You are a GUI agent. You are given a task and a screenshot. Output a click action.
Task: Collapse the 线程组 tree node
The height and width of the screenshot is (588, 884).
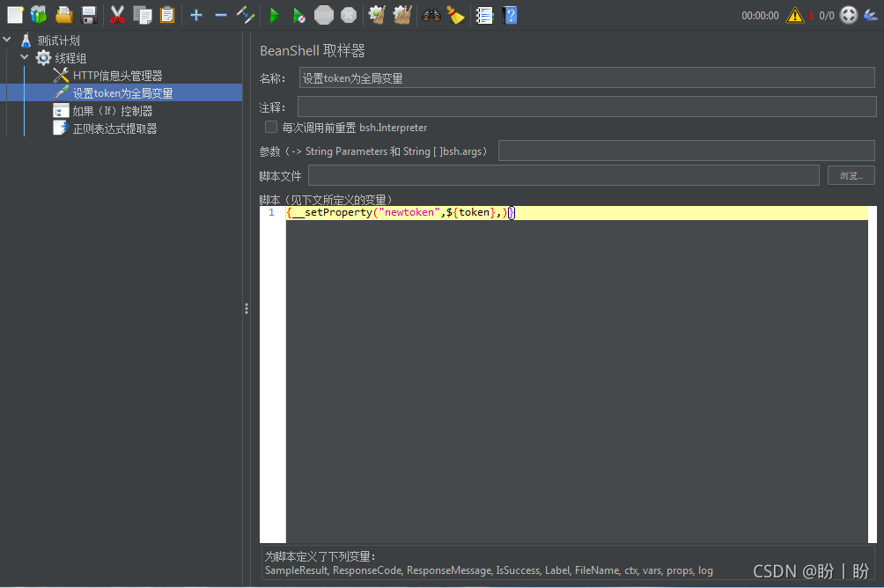(x=25, y=57)
